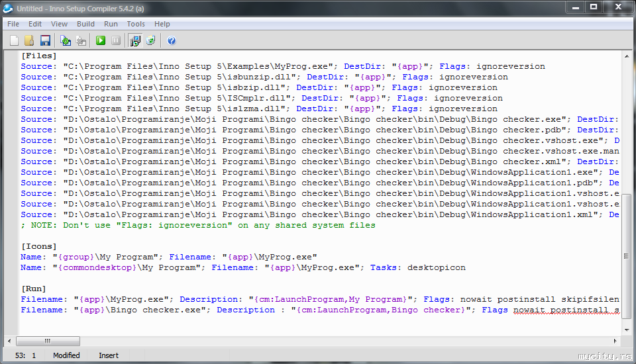Viewport: 636px width, 364px height.
Task: Click the Stop Compile toolbar icon
Action: (x=81, y=41)
